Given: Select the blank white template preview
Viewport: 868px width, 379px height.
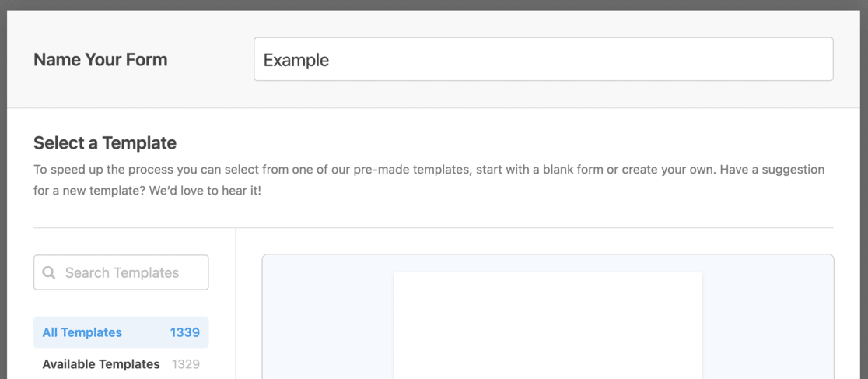Looking at the screenshot, I should (548, 327).
